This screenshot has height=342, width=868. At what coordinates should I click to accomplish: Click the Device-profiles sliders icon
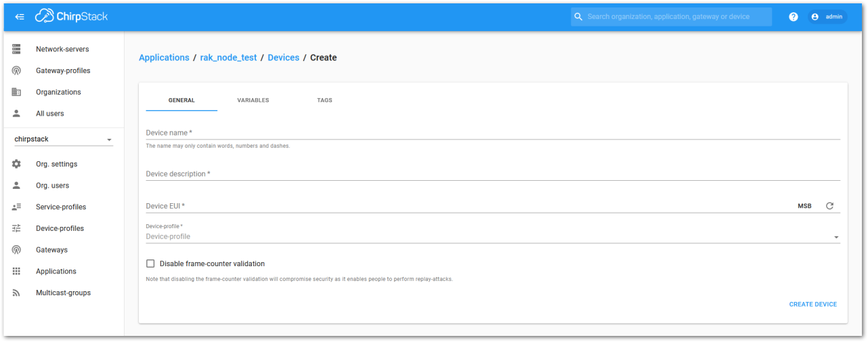pyautogui.click(x=17, y=228)
